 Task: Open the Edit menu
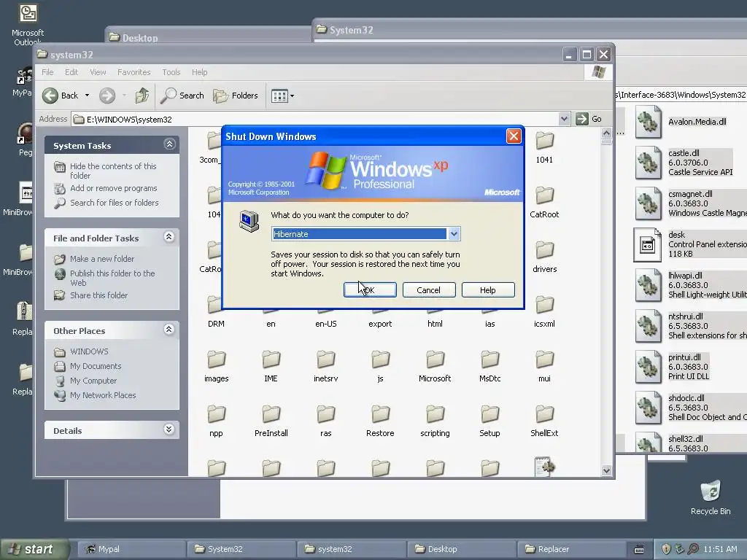[71, 72]
